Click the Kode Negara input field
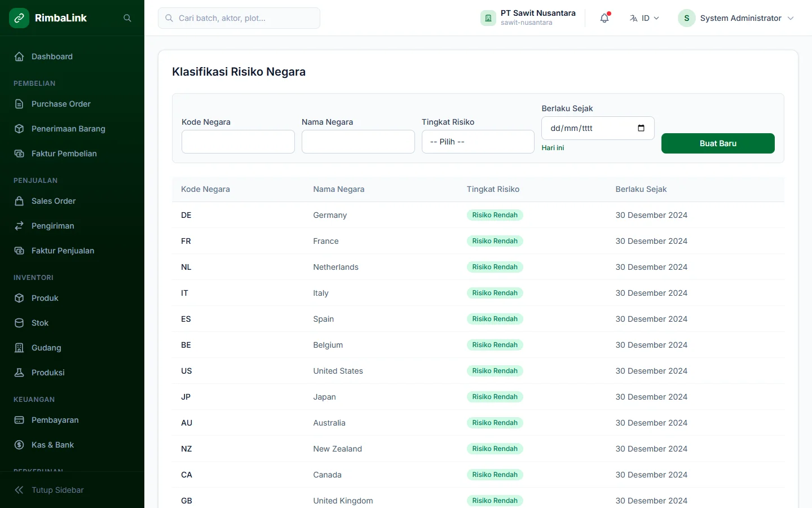812x508 pixels. click(238, 142)
